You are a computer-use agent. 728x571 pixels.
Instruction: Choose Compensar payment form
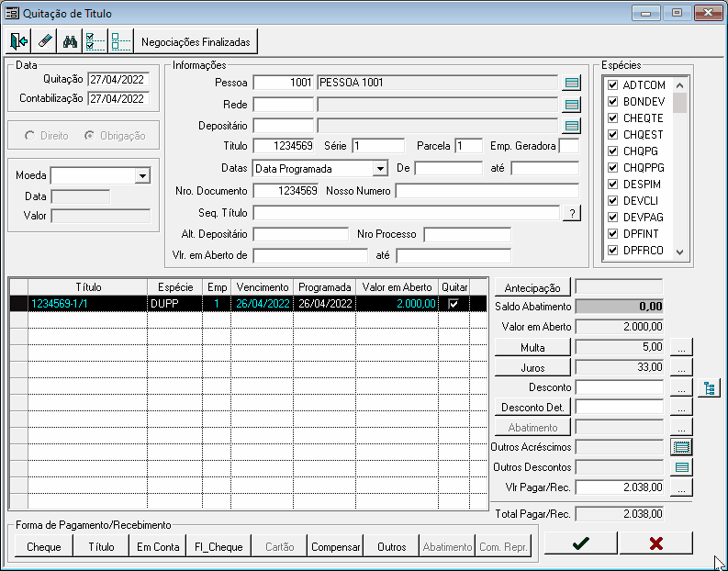336,547
